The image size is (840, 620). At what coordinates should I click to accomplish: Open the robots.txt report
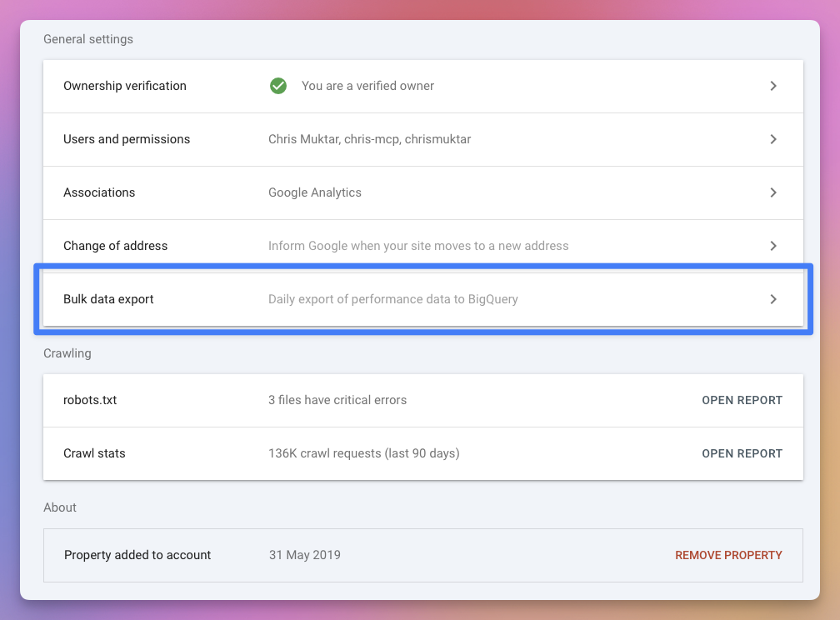coord(742,400)
